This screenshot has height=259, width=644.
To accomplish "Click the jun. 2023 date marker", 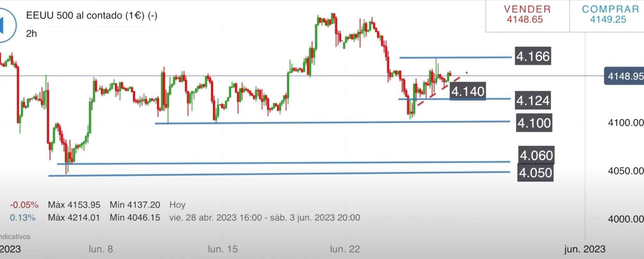I will [x=584, y=249].
